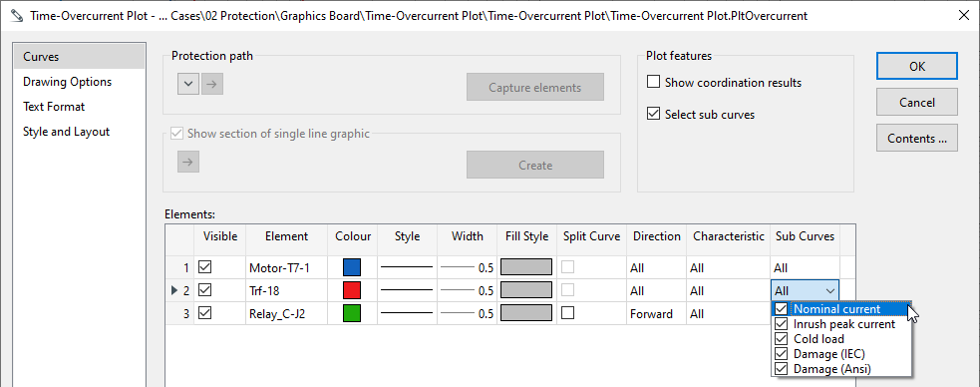Uncheck the Damage (IEC) sub curve
The width and height of the screenshot is (980, 387).
tap(781, 354)
